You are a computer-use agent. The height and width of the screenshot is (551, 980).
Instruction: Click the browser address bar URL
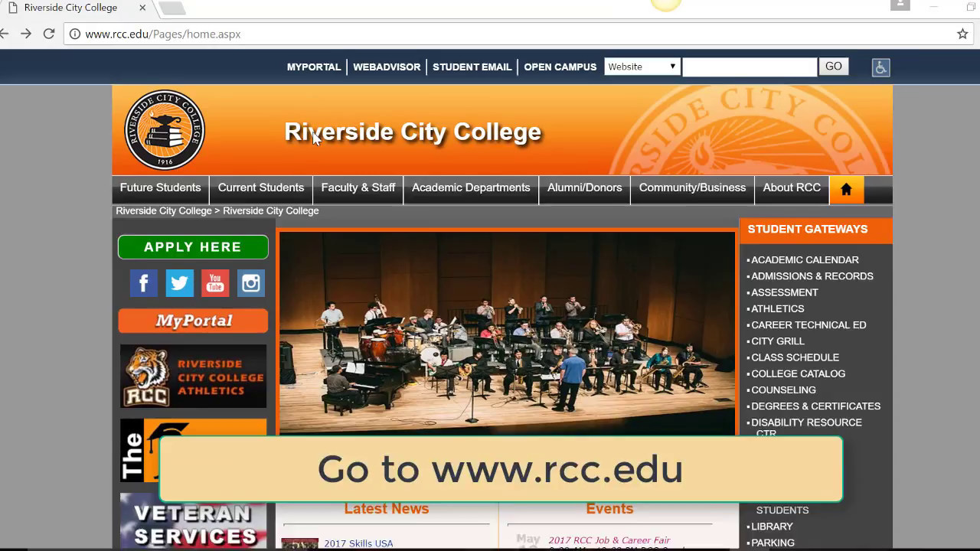click(163, 34)
